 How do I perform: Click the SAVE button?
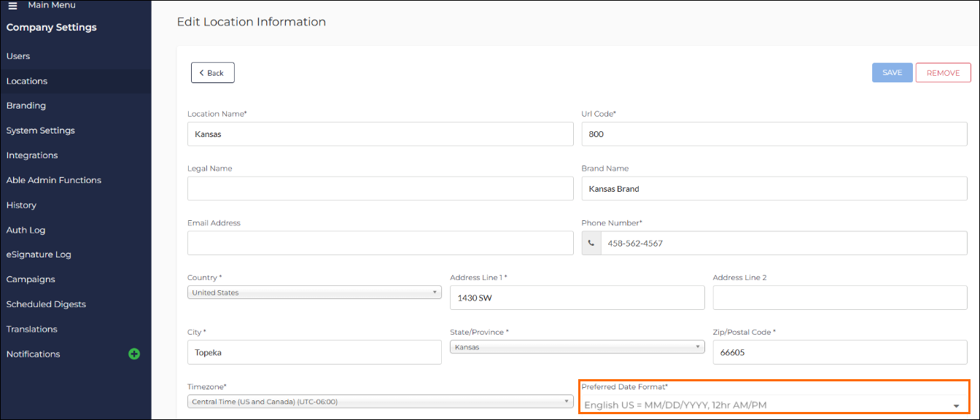click(892, 73)
